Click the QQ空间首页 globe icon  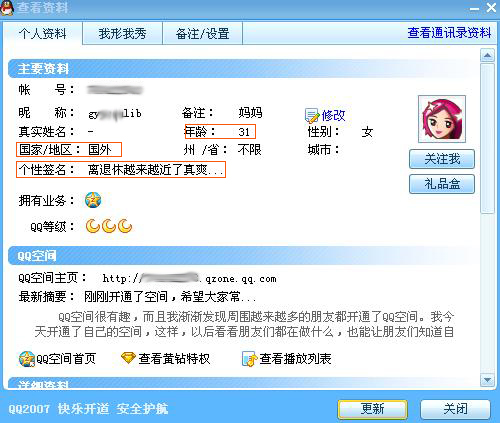27,359
